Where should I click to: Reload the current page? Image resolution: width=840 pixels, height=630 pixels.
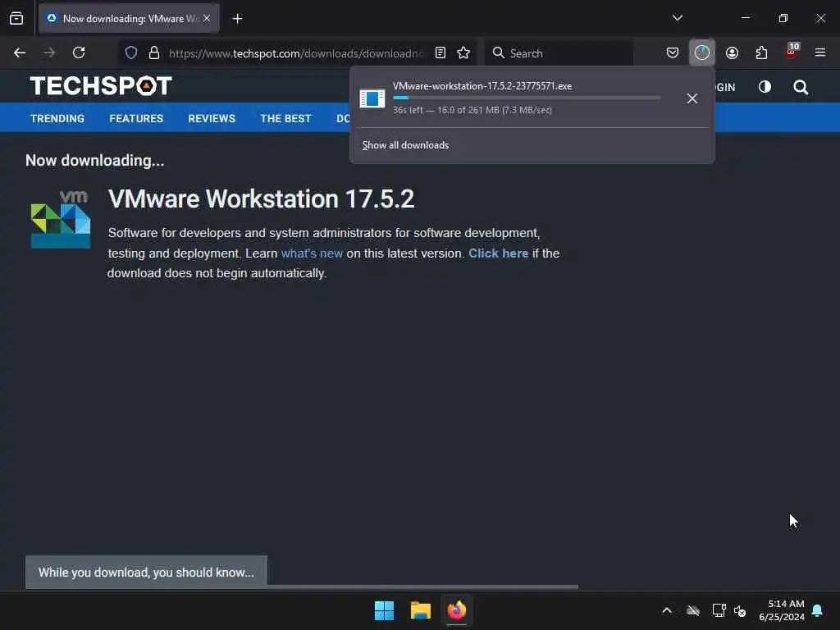click(x=79, y=52)
